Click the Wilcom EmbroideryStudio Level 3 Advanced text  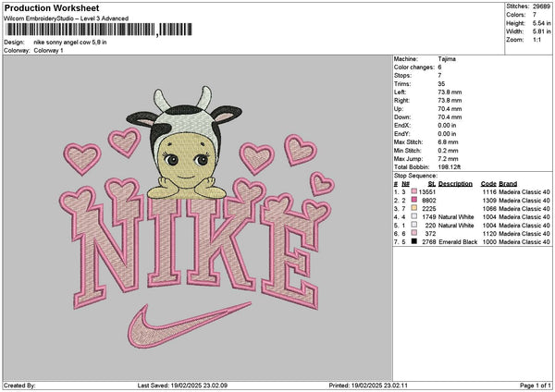pyautogui.click(x=67, y=18)
